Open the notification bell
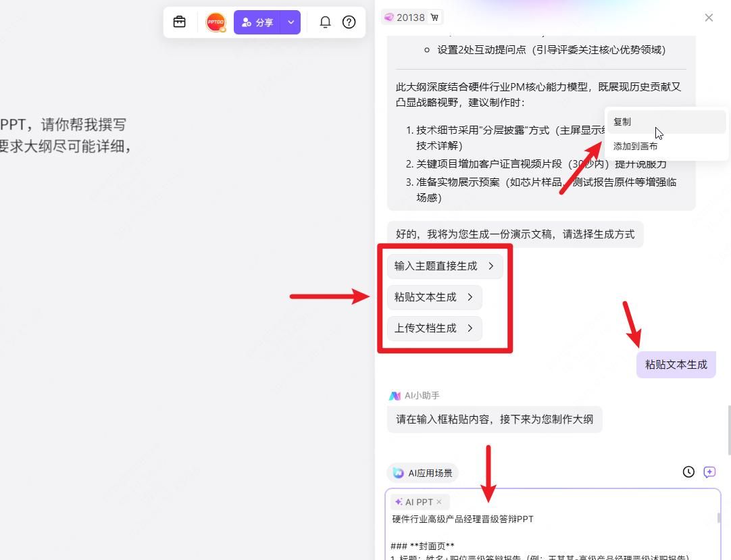This screenshot has height=560, width=731. coord(325,22)
